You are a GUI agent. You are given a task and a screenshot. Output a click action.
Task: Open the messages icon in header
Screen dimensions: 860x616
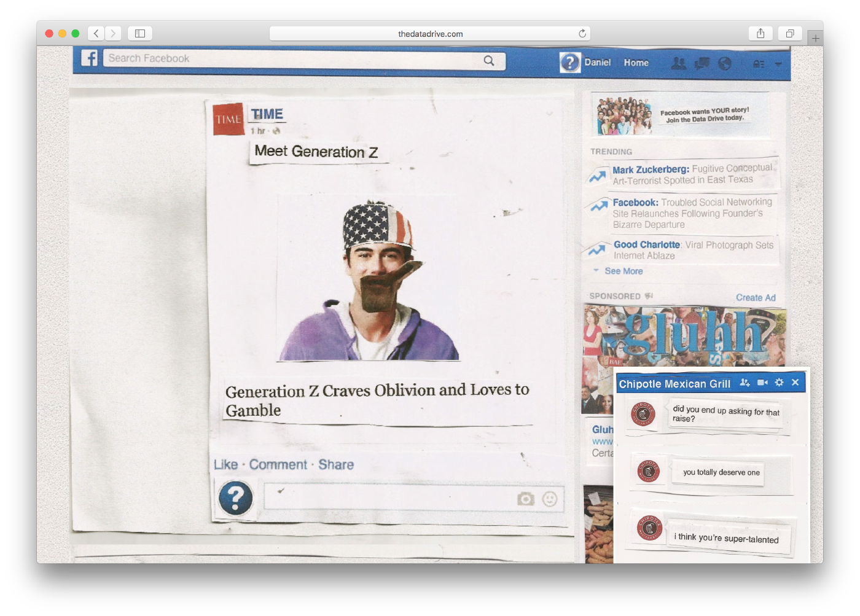tap(702, 63)
